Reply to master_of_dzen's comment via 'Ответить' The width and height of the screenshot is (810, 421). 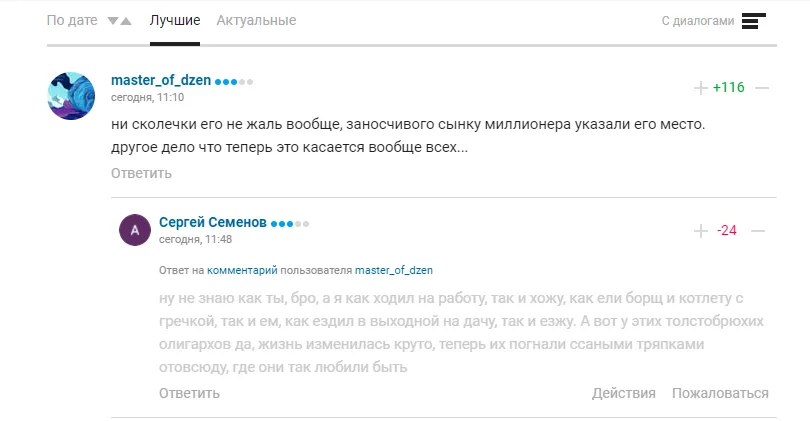[x=141, y=173]
